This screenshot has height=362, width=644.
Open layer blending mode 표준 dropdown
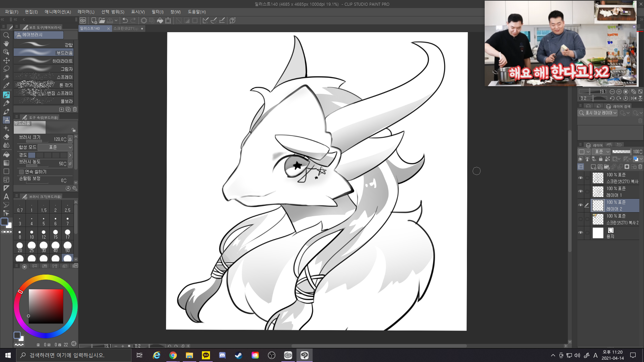point(601,152)
